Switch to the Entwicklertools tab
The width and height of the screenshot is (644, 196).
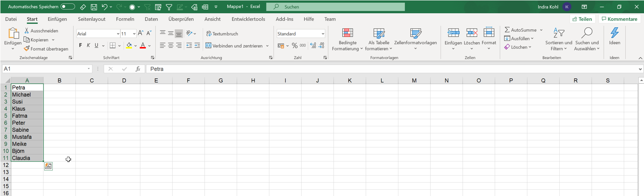click(x=248, y=19)
